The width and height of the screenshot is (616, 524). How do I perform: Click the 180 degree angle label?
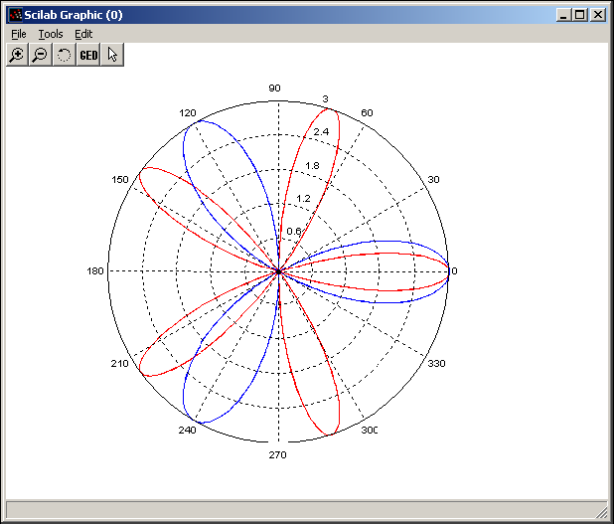(95, 271)
